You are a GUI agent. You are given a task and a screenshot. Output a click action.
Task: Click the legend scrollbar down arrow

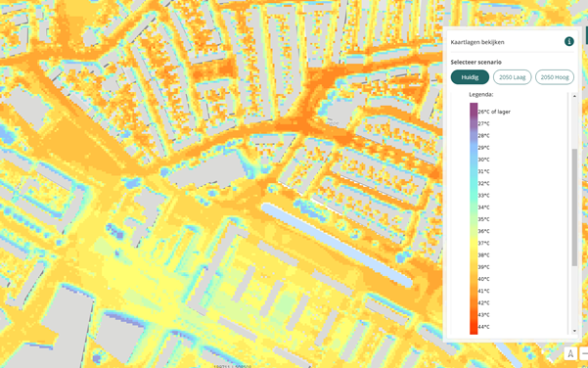tap(574, 331)
